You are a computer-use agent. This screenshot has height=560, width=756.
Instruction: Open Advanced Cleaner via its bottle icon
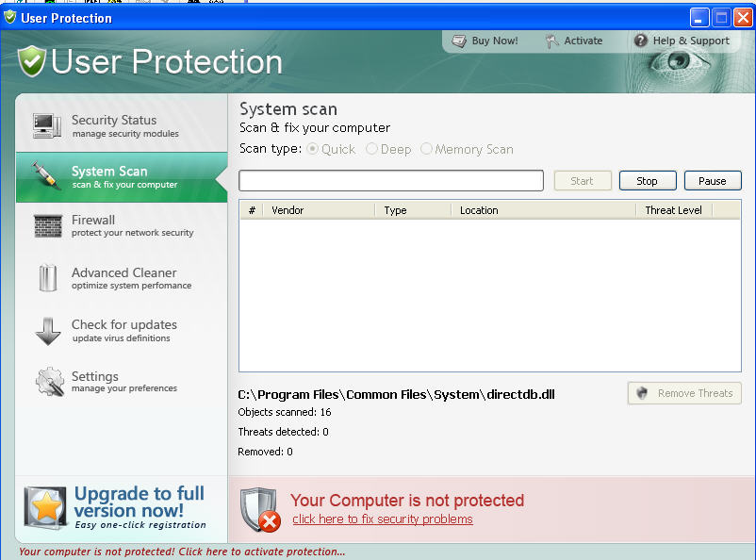[46, 278]
